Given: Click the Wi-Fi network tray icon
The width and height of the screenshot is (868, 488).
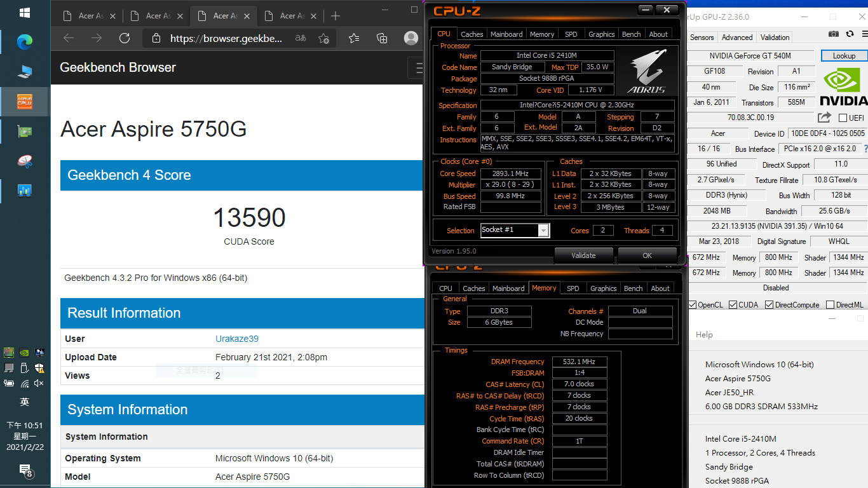Looking at the screenshot, I should (x=24, y=383).
